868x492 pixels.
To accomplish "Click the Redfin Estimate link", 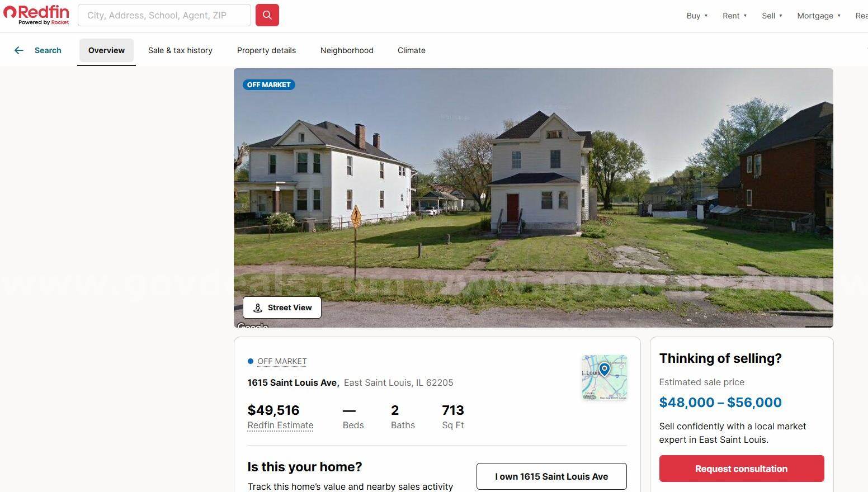I will click(280, 425).
